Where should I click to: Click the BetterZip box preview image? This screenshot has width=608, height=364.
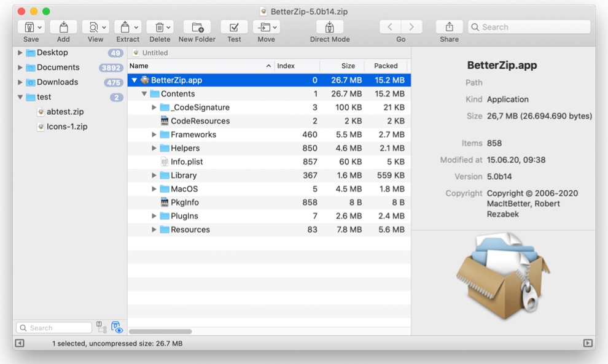(x=502, y=276)
